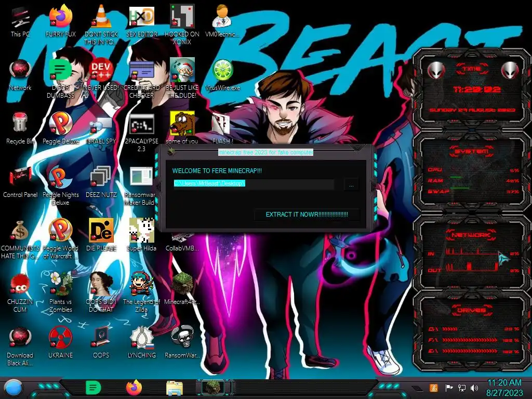Viewport: 532px width, 399px height.
Task: Click the Java update tray icon
Action: tap(434, 388)
